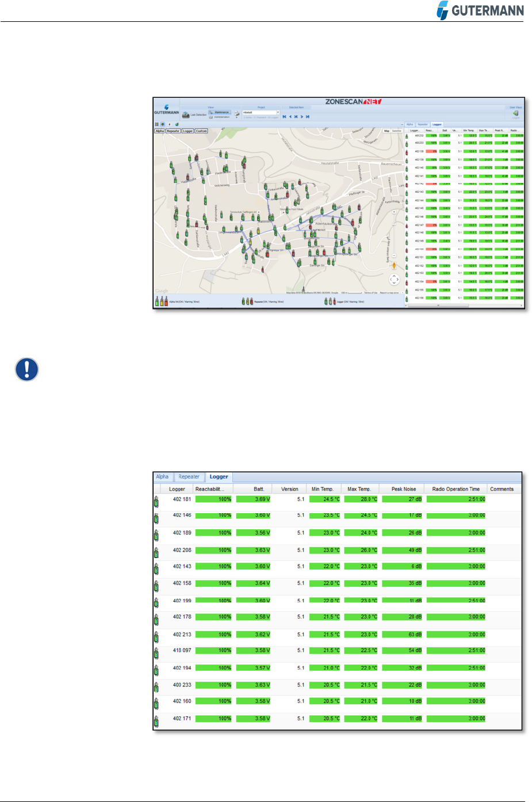Screen dimensions: 532x802
Task: Open Logger tab in large bottom table
Action: point(219,477)
